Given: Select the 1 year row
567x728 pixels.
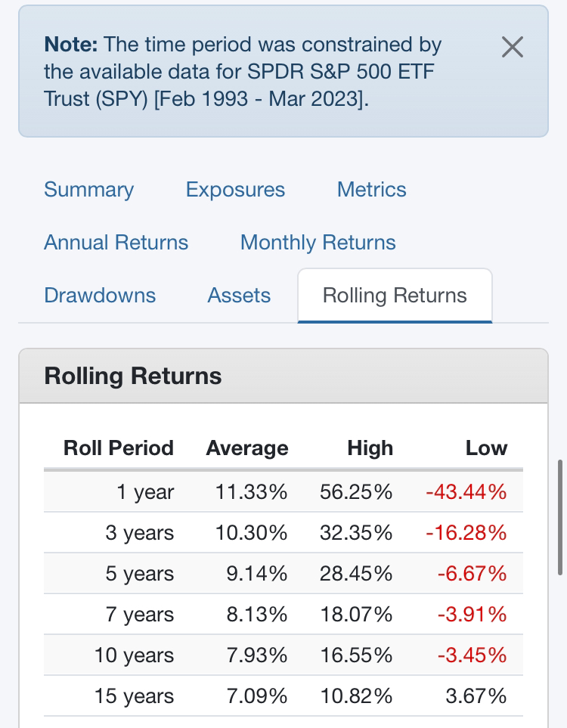Looking at the screenshot, I should tap(283, 491).
